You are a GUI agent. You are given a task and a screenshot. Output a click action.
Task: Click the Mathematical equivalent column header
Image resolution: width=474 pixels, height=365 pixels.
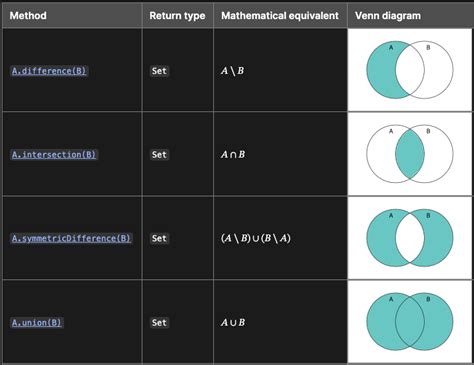click(280, 16)
